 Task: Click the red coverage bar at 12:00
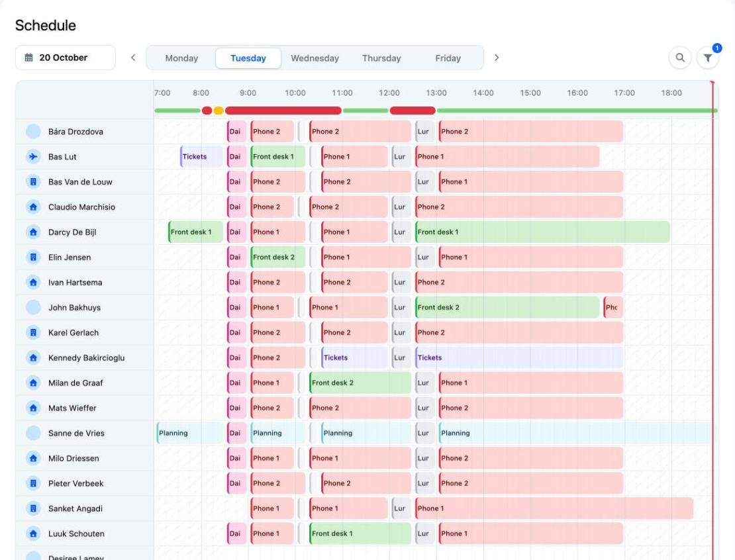[x=413, y=111]
